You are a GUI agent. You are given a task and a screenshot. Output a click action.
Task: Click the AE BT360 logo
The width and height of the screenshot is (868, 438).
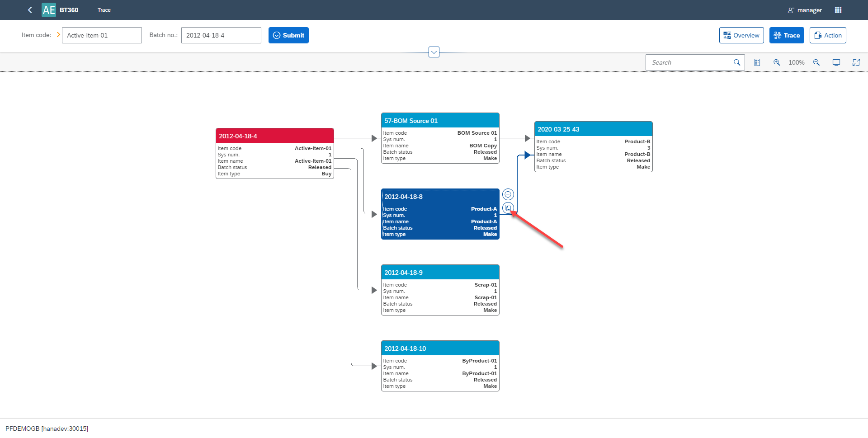(48, 9)
